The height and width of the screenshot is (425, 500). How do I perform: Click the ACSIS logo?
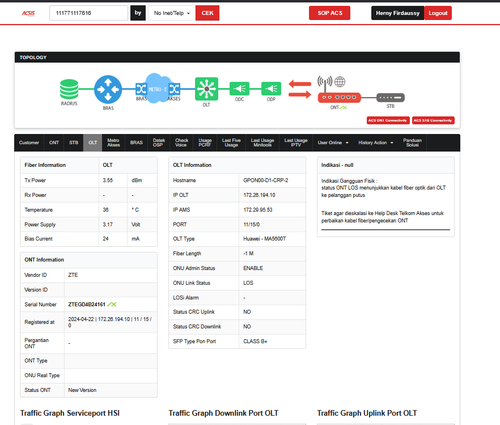28,13
